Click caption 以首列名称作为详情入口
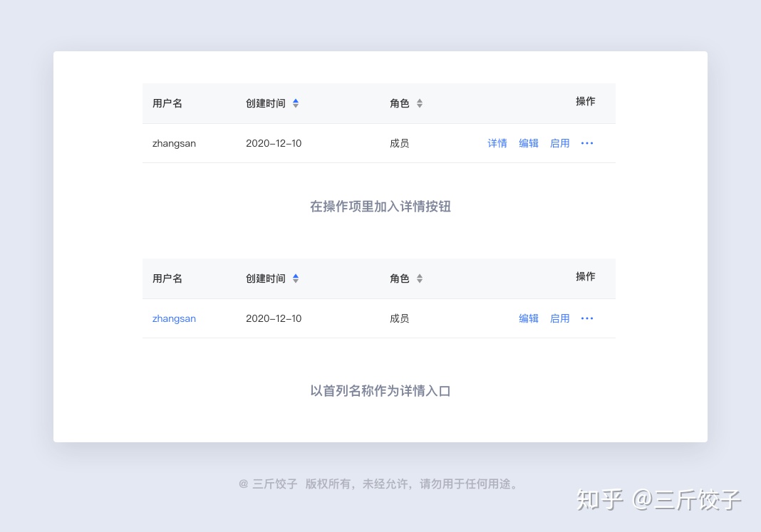 [x=380, y=391]
